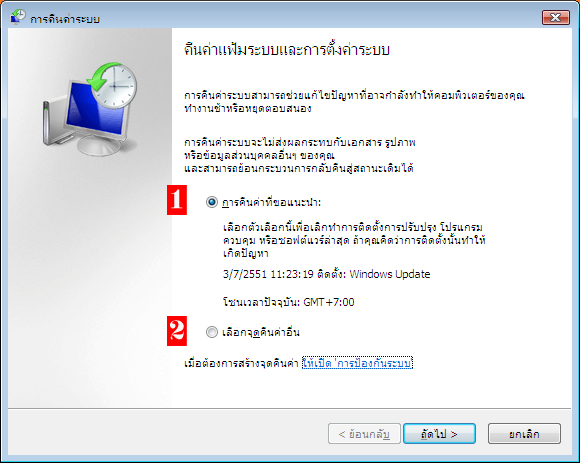Click the blue monitor in the illustration
580x463 pixels.
click(95, 109)
